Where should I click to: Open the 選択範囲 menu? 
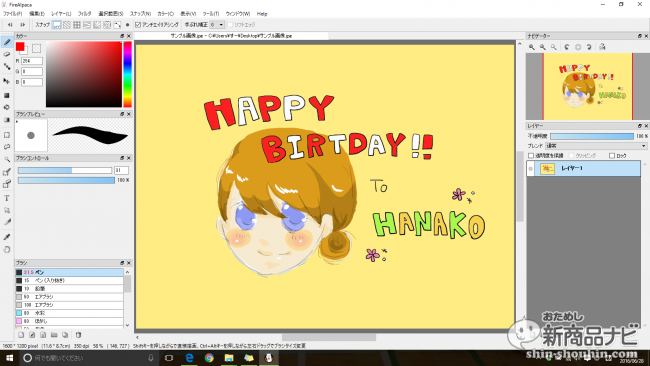pyautogui.click(x=110, y=14)
